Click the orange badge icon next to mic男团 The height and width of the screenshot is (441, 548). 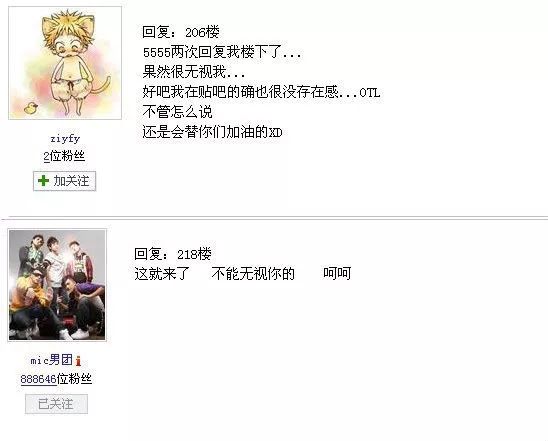click(x=78, y=361)
